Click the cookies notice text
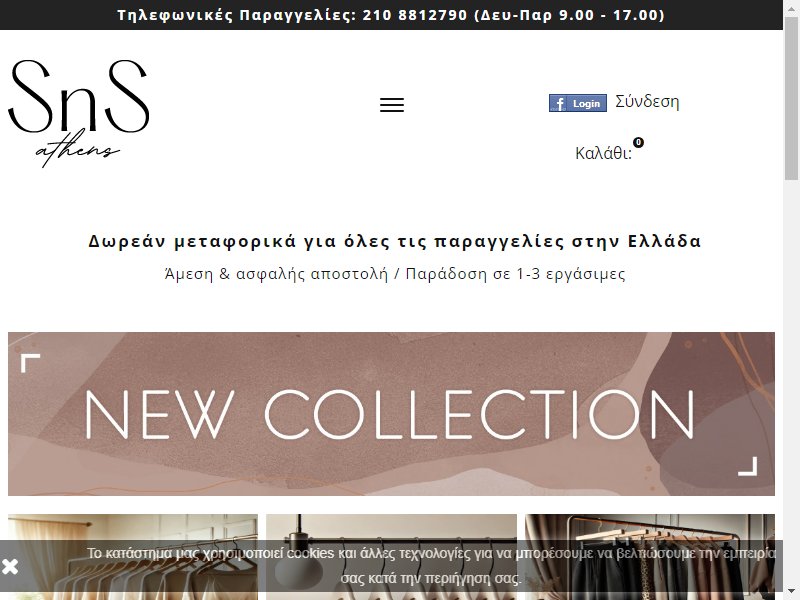Image resolution: width=800 pixels, height=600 pixels. point(431,566)
